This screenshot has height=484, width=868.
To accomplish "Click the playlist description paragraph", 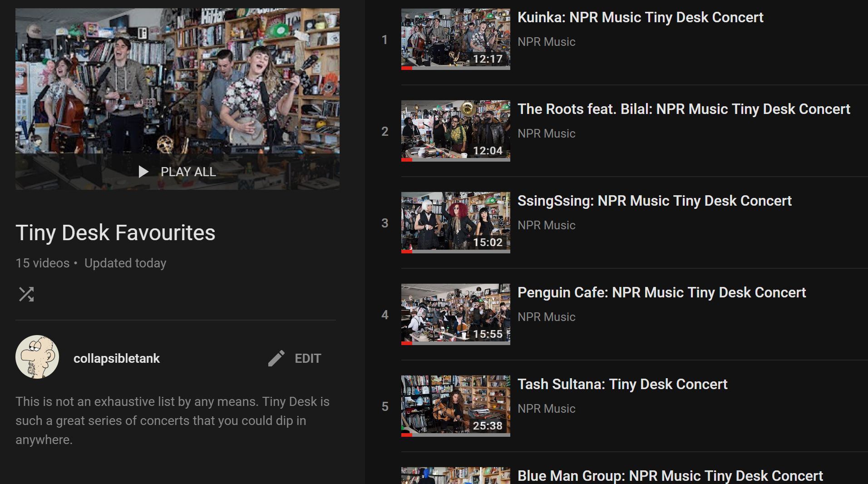I will pos(173,420).
